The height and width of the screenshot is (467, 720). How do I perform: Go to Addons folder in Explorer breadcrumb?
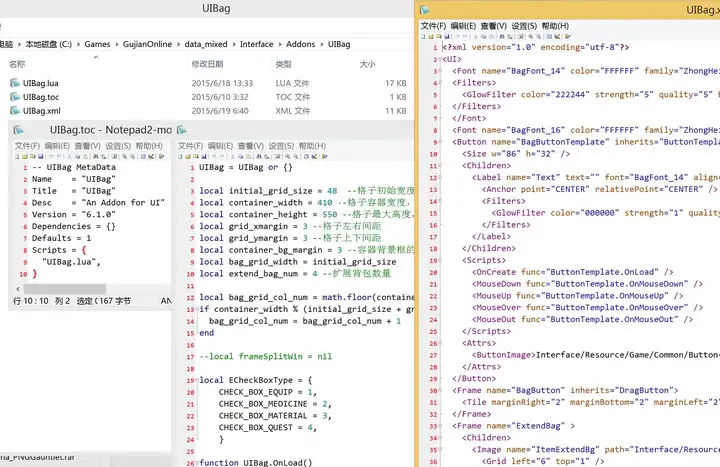(x=300, y=44)
